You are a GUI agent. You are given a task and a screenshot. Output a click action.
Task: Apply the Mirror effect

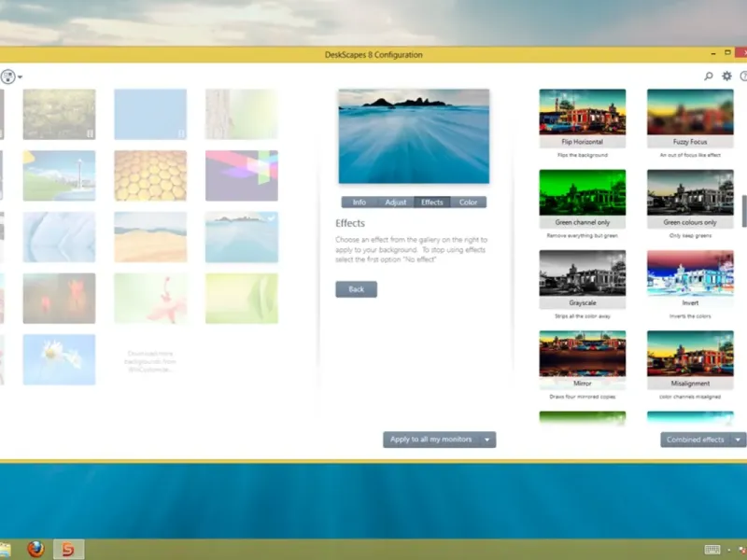[582, 359]
